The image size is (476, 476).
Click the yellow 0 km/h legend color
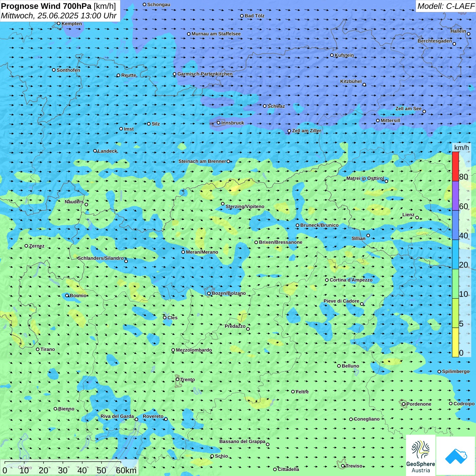(x=455, y=342)
